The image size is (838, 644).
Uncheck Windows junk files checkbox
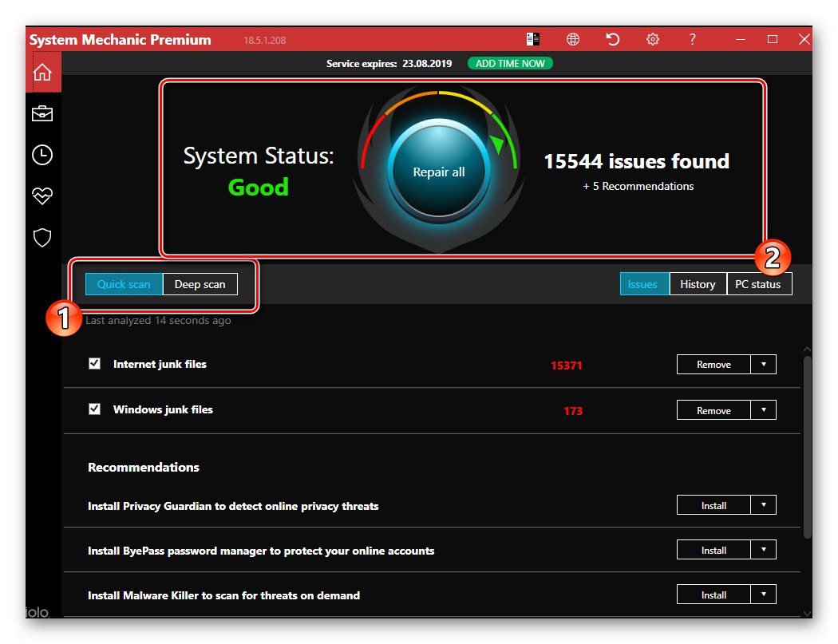point(95,409)
